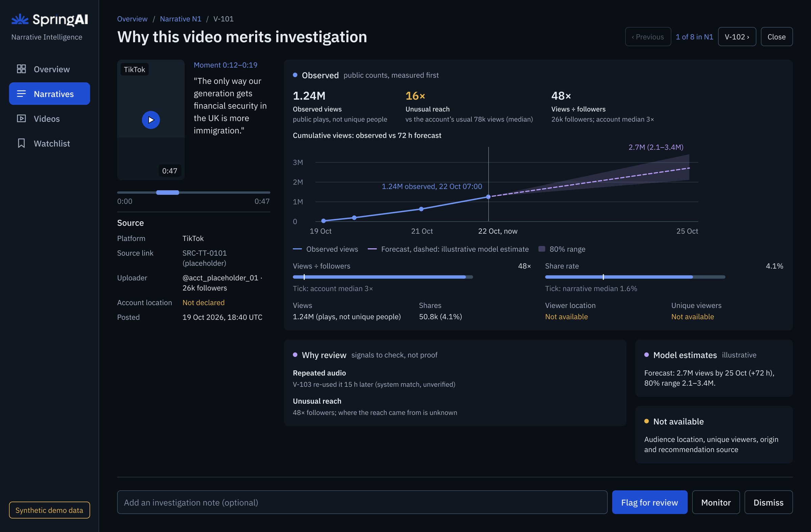811x532 pixels.
Task: Click 'Not declared' account location value
Action: click(203, 302)
